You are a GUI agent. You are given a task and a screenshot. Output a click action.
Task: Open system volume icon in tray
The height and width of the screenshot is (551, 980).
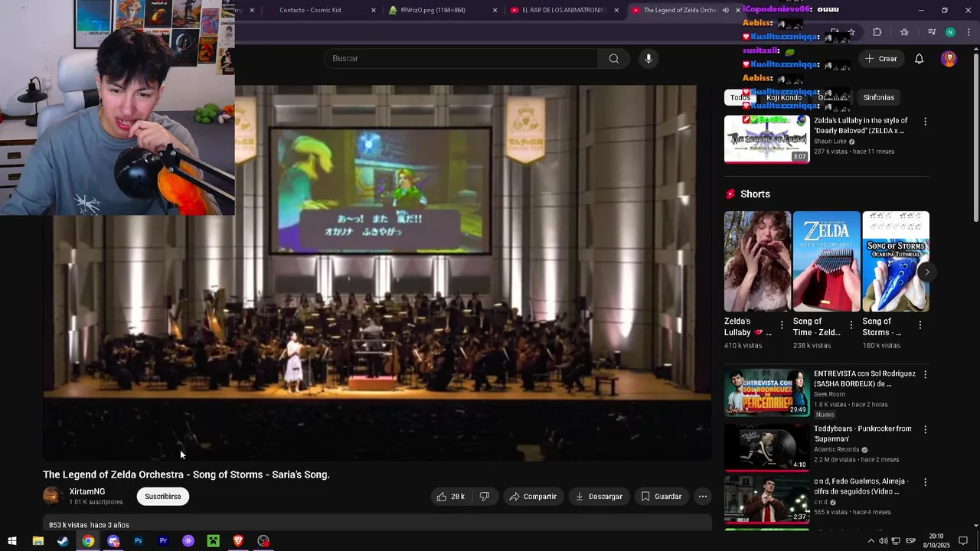pos(883,541)
